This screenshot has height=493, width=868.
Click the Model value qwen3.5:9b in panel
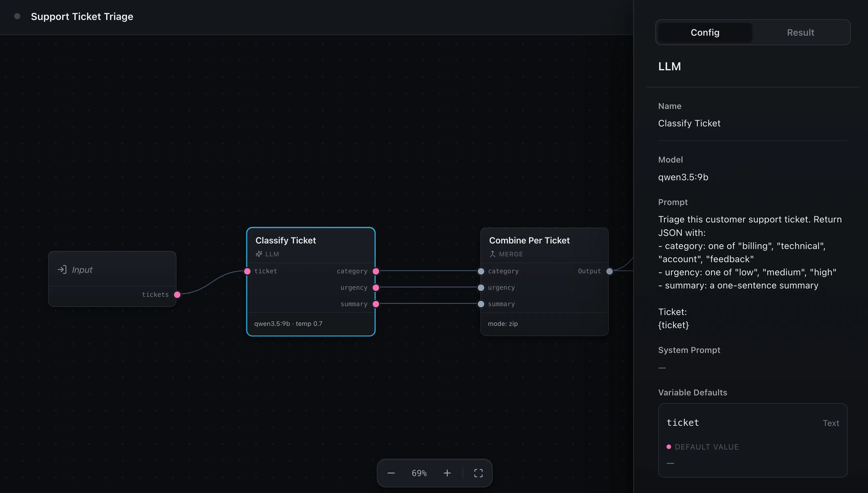(683, 177)
